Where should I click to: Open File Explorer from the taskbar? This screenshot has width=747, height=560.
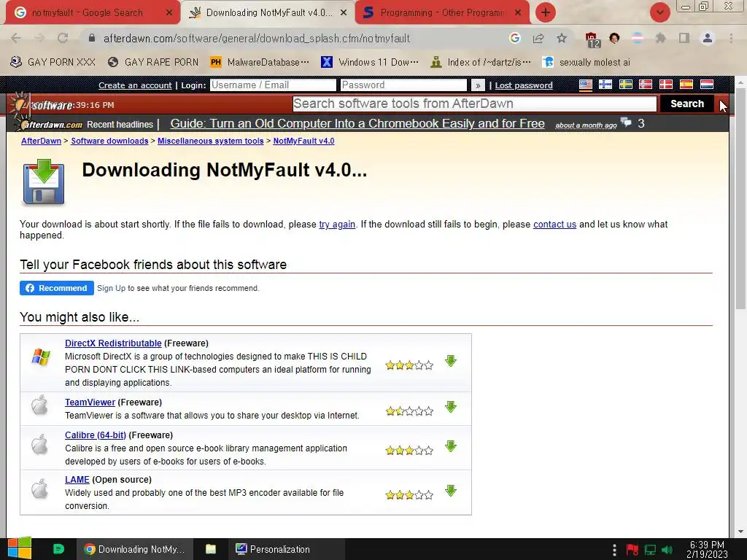point(211,549)
